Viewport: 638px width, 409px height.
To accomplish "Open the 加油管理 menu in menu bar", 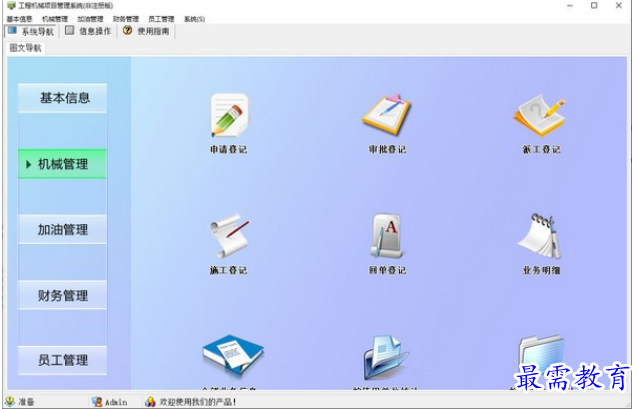I will point(90,19).
